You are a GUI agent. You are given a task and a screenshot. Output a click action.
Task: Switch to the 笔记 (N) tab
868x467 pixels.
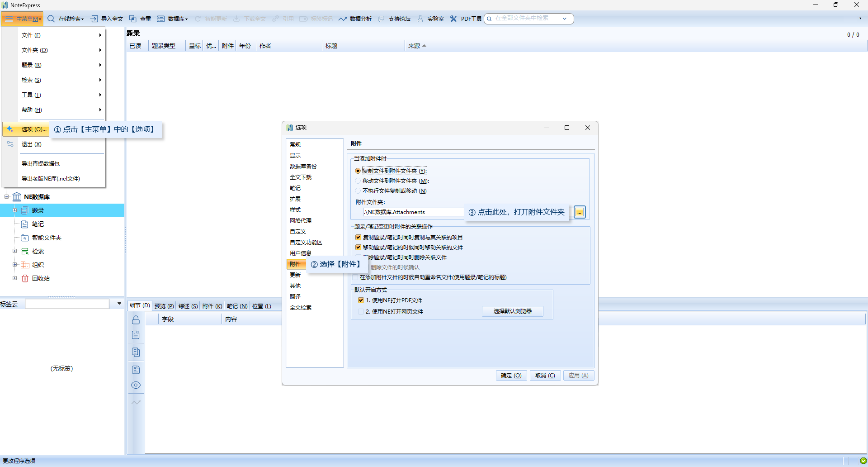tap(237, 306)
